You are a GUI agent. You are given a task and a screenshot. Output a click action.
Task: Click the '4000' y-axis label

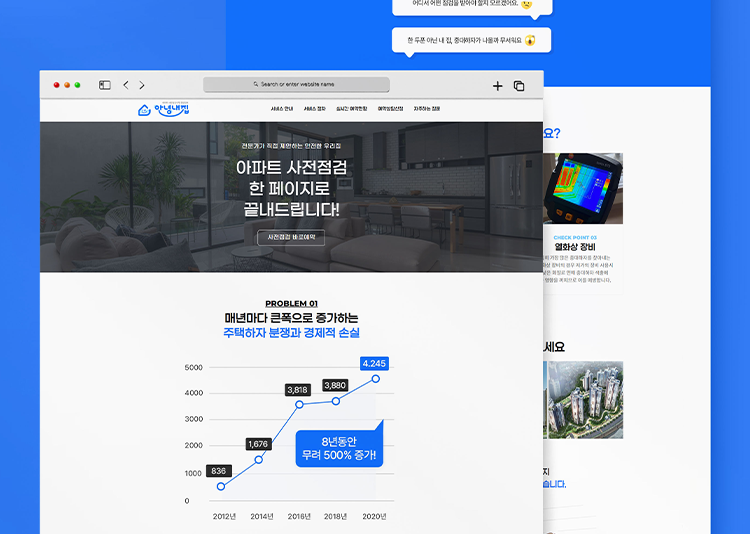194,393
